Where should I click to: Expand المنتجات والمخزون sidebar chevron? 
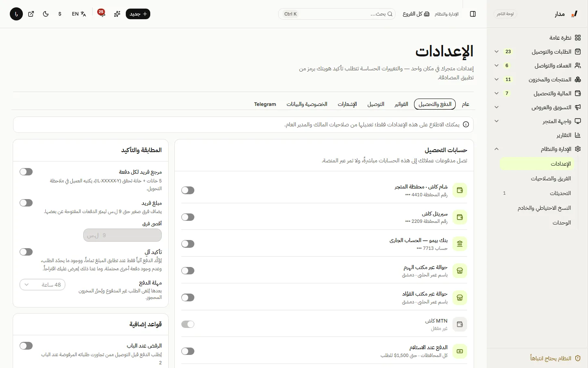[x=497, y=79]
